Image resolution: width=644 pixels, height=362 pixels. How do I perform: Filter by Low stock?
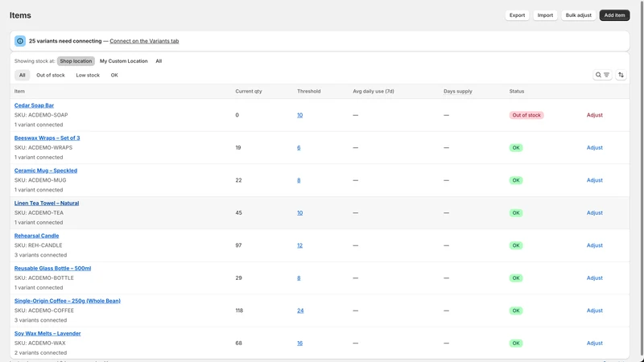88,75
